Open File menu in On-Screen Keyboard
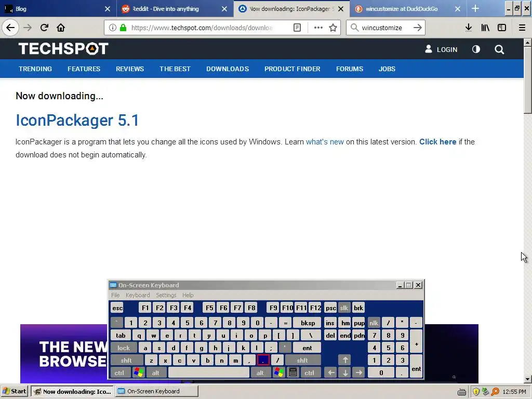532x399 pixels. (115, 295)
